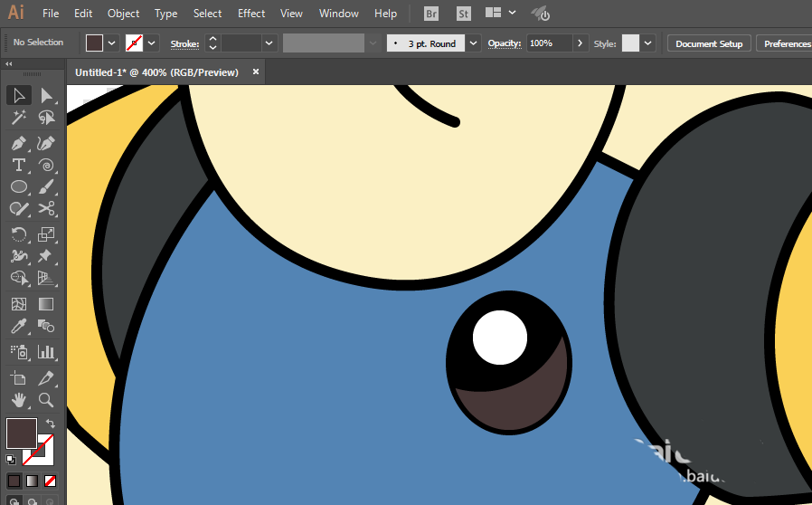Reset to default fill and stroke
Image resolution: width=812 pixels, height=505 pixels.
[10, 460]
